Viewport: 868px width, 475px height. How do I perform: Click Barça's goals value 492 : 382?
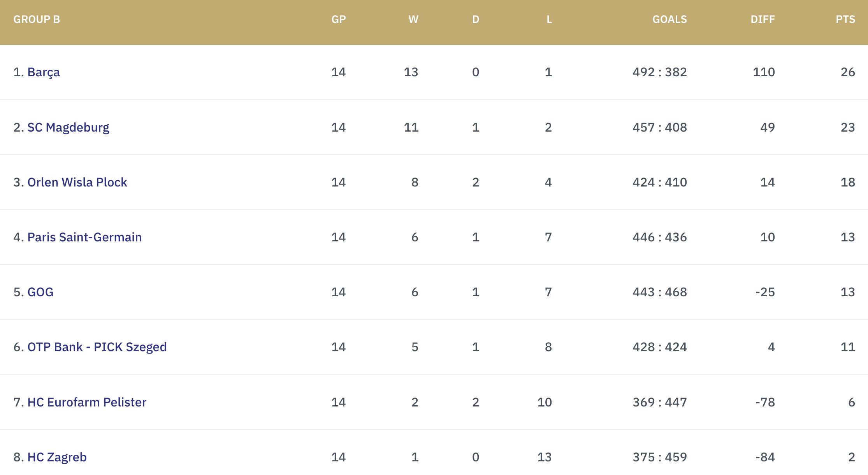tap(660, 72)
